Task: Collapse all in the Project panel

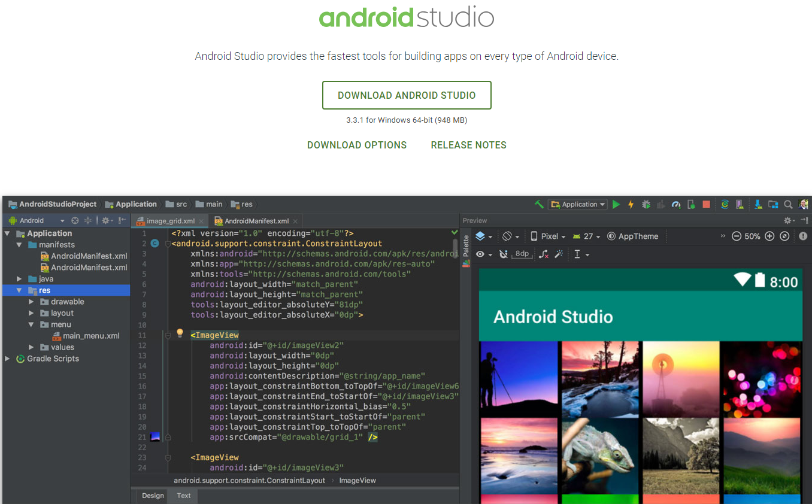Action: click(x=88, y=220)
